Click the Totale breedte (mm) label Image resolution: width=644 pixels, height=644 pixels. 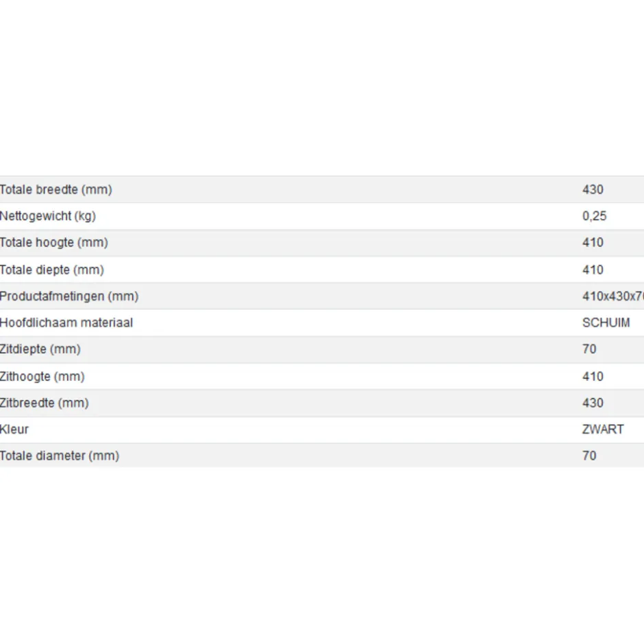[x=56, y=190]
